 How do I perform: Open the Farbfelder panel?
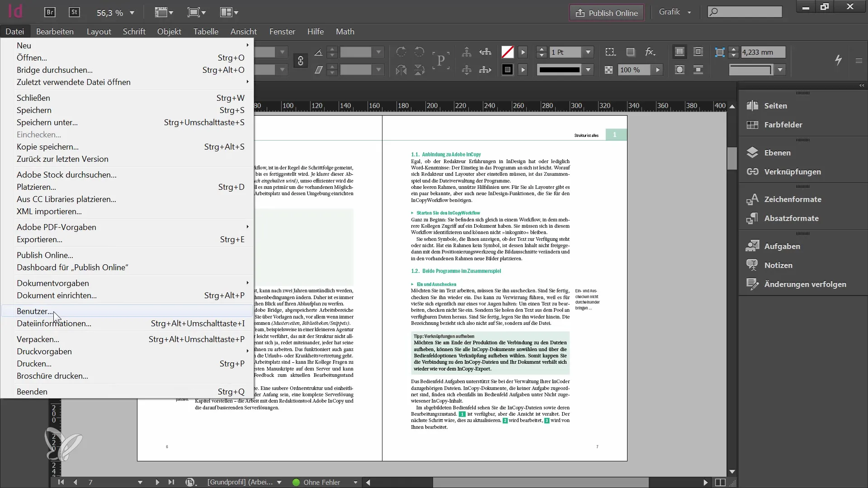coord(784,125)
